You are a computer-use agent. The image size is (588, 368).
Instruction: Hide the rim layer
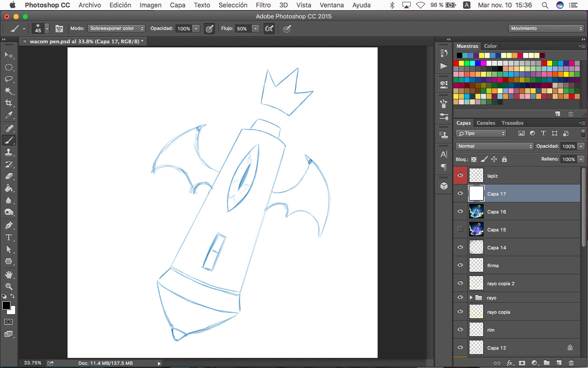(x=460, y=330)
